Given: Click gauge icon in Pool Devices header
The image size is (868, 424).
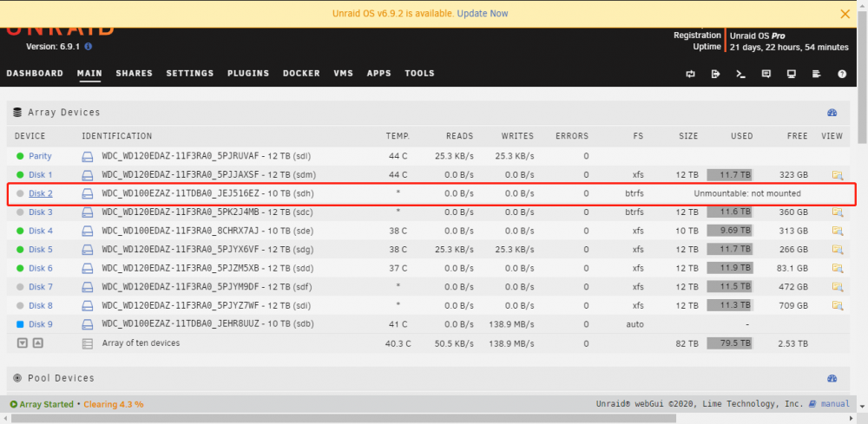Looking at the screenshot, I should [x=832, y=379].
